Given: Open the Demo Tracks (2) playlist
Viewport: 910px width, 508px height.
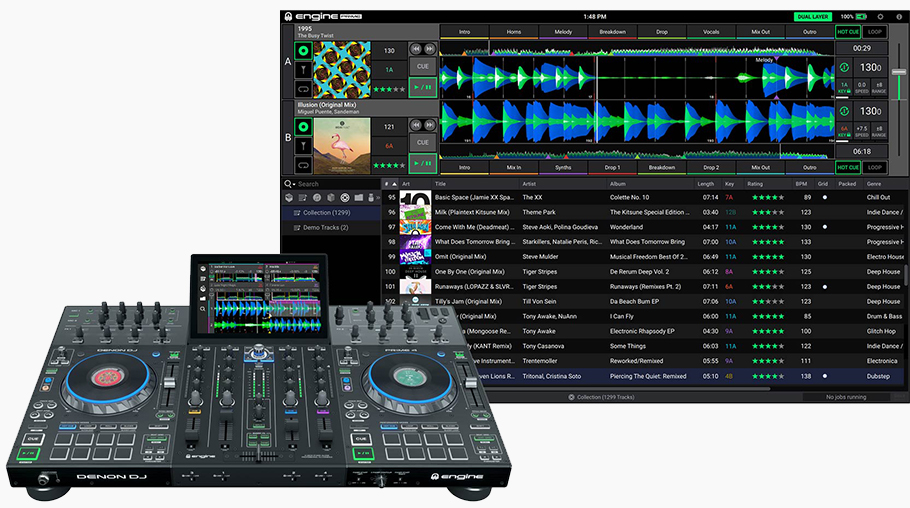Looking at the screenshot, I should click(x=331, y=228).
